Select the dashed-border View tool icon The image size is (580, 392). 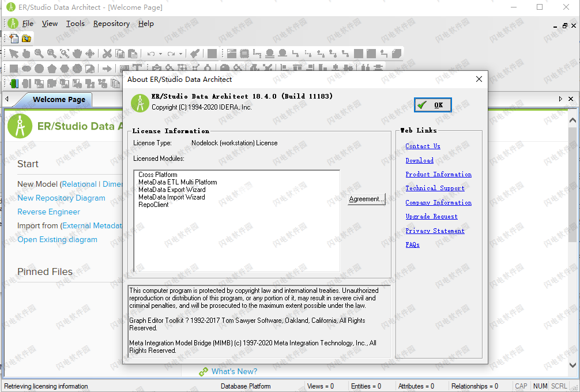pyautogui.click(x=244, y=54)
